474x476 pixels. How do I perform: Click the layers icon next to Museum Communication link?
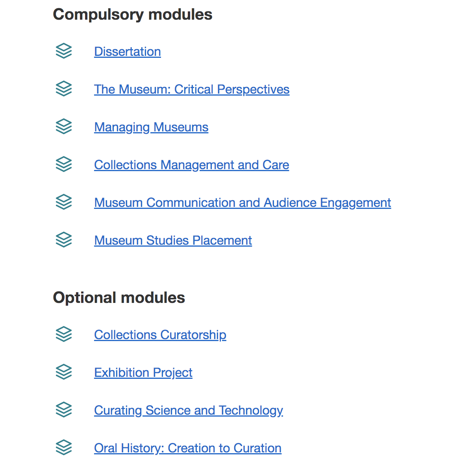click(x=64, y=202)
